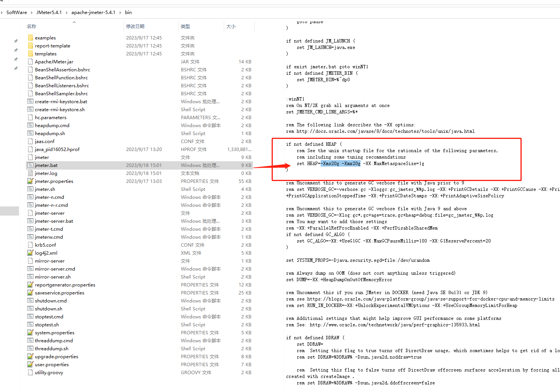Click the 2023/9/17 13:03 date of jmeter.properties
The image size is (560, 392).
144,181
